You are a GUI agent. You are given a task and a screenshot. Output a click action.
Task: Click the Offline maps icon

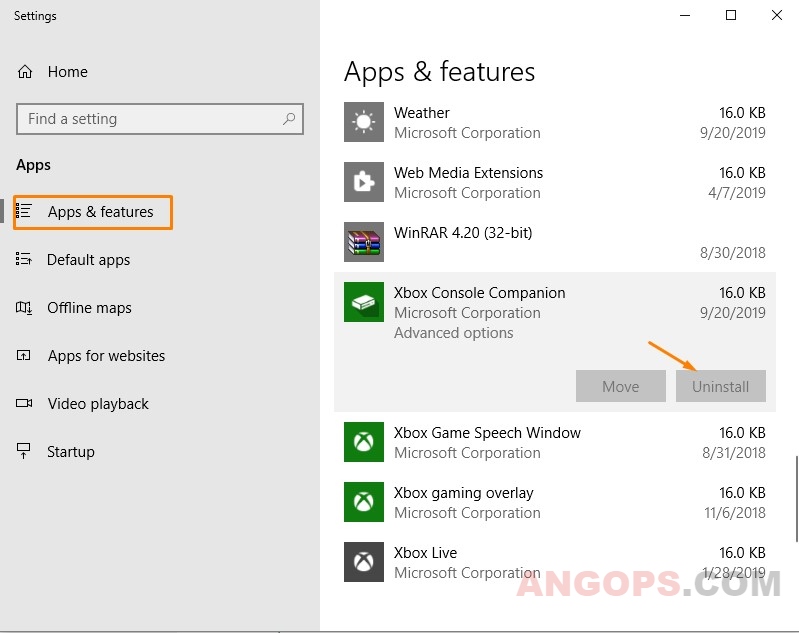tap(24, 307)
